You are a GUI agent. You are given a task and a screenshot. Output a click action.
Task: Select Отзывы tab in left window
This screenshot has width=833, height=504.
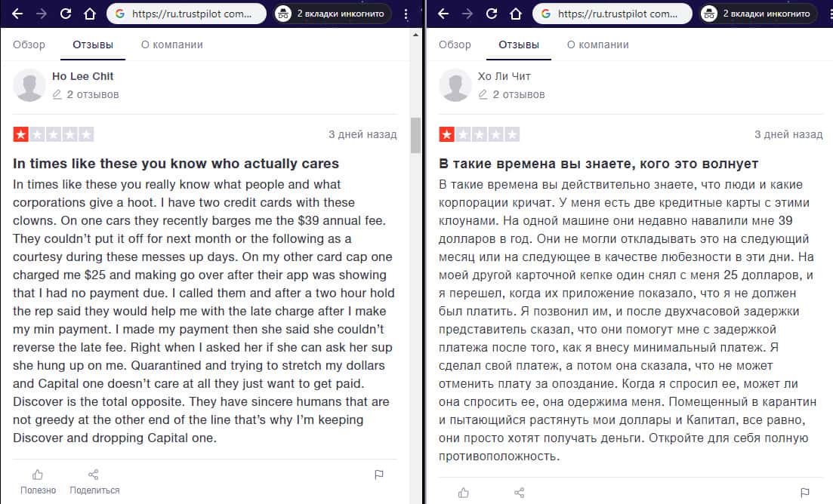(x=92, y=45)
